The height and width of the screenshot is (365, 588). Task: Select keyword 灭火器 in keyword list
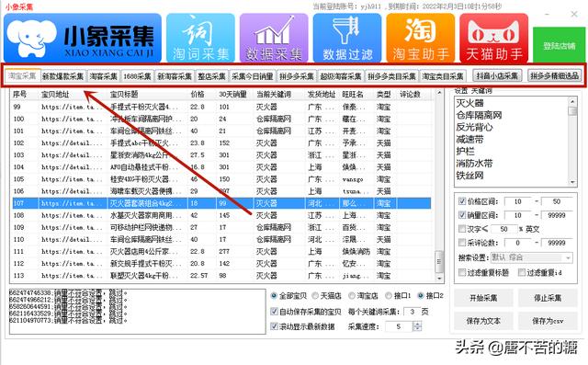click(469, 103)
